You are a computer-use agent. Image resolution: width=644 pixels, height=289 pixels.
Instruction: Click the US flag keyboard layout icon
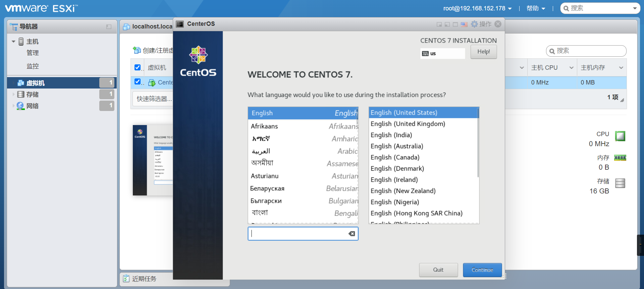tap(464, 24)
